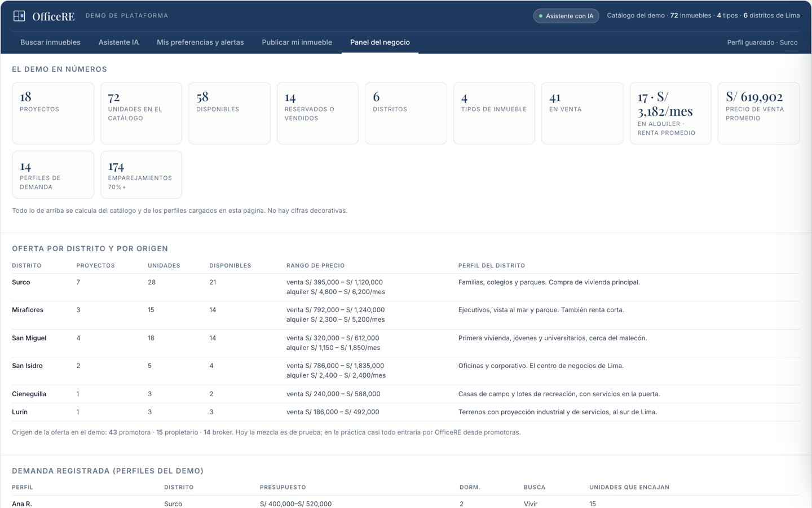Click the OfficeRE floor-plan logo icon
Viewport: 812px width, 508px height.
[x=19, y=16]
